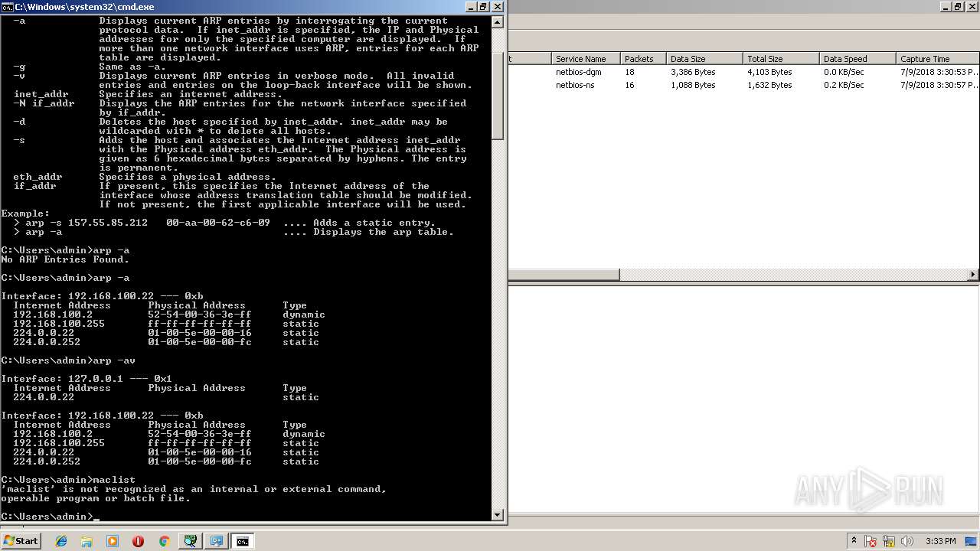
Task: Click the 4,103 Bytes total size cell
Action: click(x=769, y=72)
